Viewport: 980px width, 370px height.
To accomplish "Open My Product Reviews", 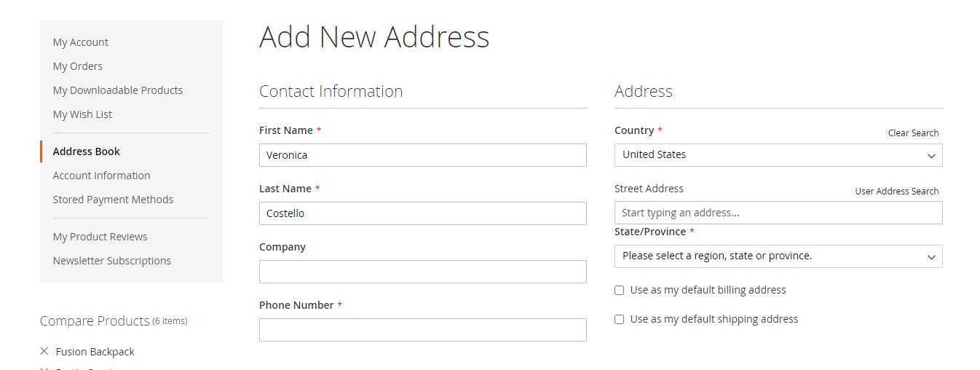I will 100,237.
